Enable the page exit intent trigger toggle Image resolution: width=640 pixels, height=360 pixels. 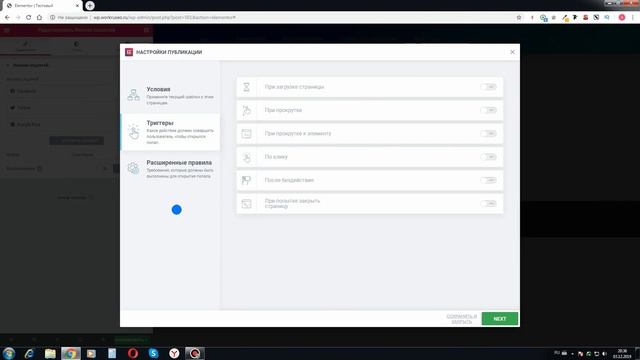pos(488,203)
